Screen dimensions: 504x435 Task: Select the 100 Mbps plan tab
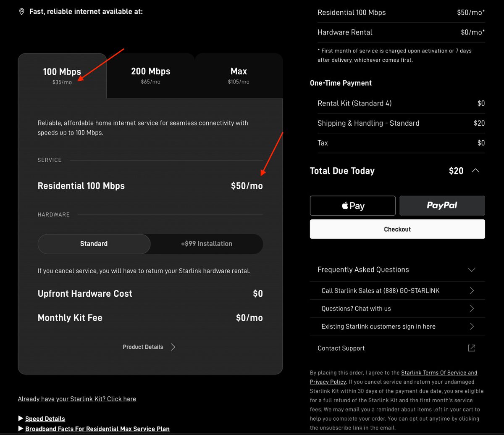pos(62,76)
